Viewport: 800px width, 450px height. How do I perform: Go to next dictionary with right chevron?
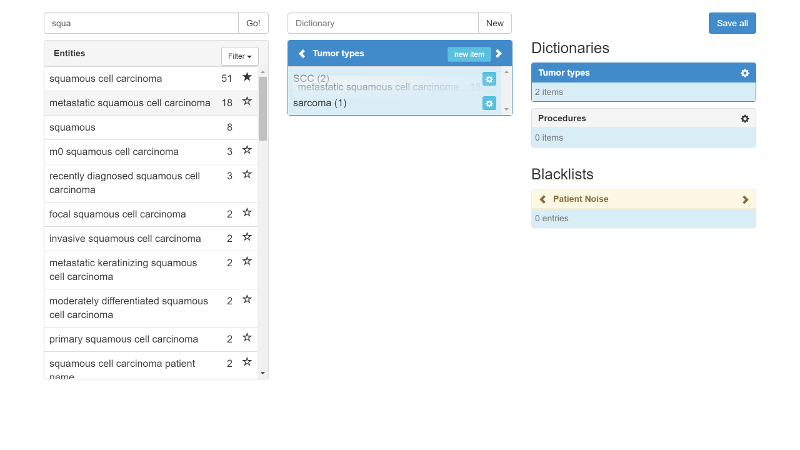499,54
